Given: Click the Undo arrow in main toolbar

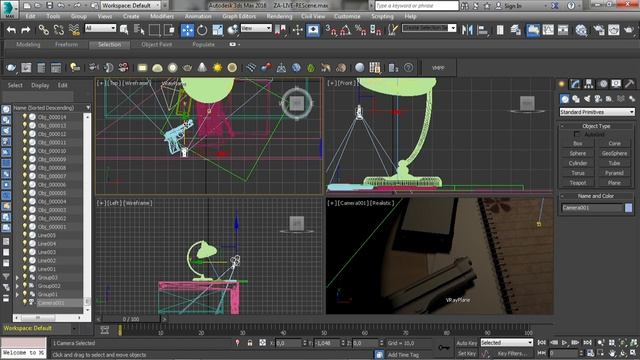Looking at the screenshot, I should pyautogui.click(x=11, y=30).
